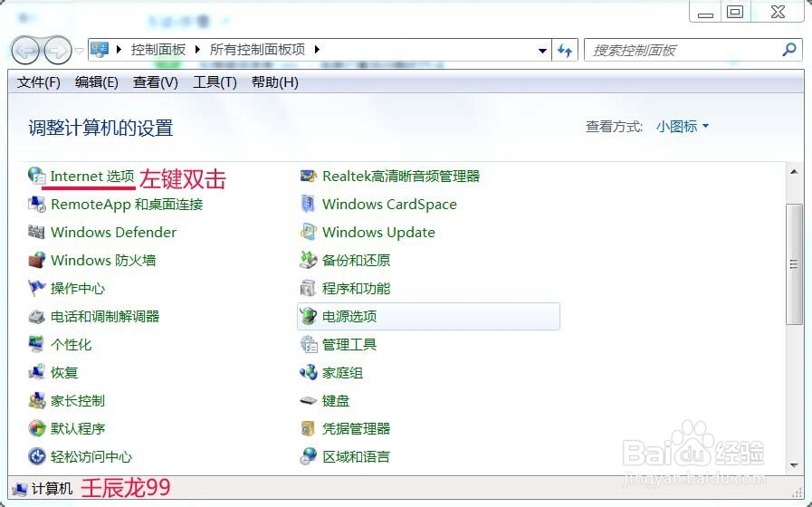
Task: Expand the arrow after 所有控制面板项 breadcrumb
Action: [x=317, y=49]
